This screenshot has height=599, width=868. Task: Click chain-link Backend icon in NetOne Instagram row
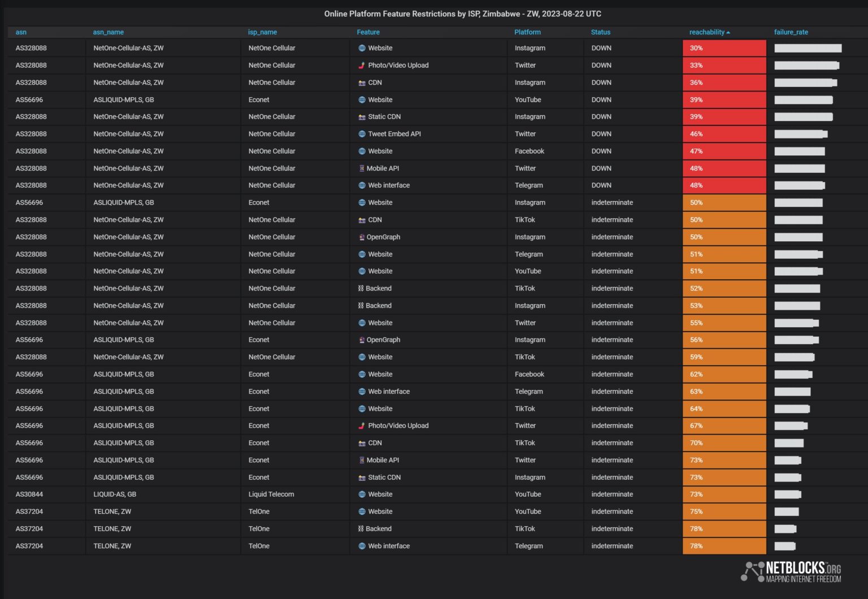click(x=361, y=306)
